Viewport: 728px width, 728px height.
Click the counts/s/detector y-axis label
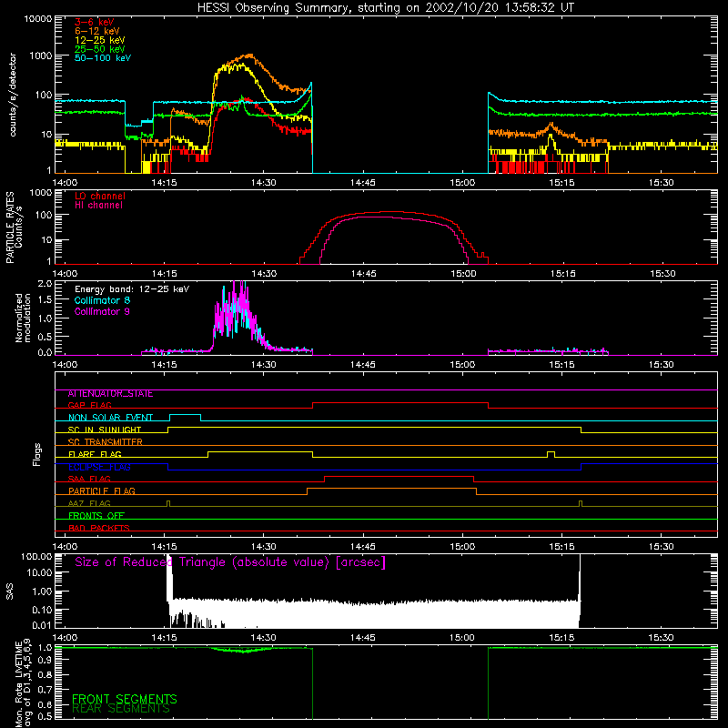pos(12,95)
